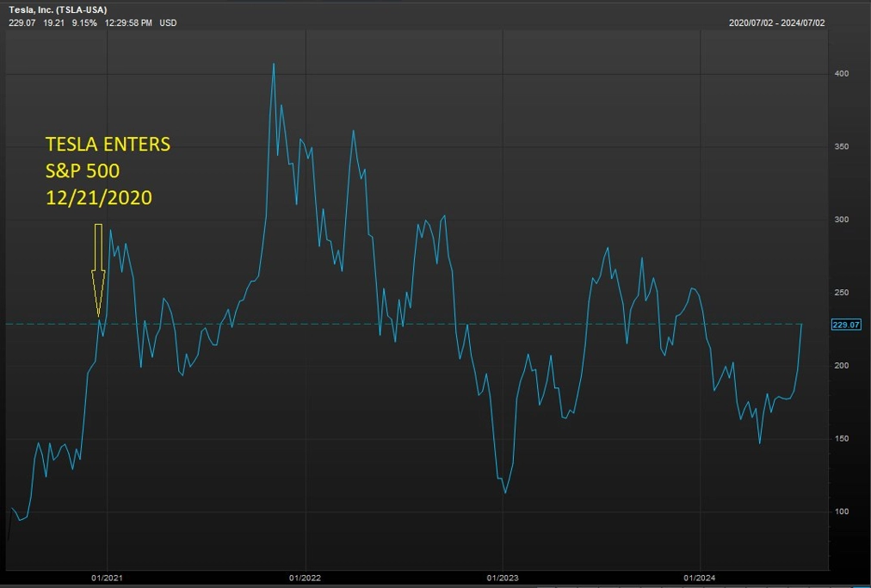Select the 9.15% percent change value
The width and height of the screenshot is (871, 588).
[x=84, y=22]
